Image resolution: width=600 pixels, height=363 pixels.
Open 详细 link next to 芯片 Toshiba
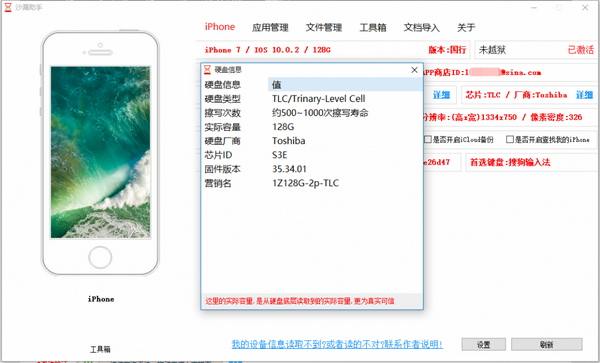[x=584, y=95]
